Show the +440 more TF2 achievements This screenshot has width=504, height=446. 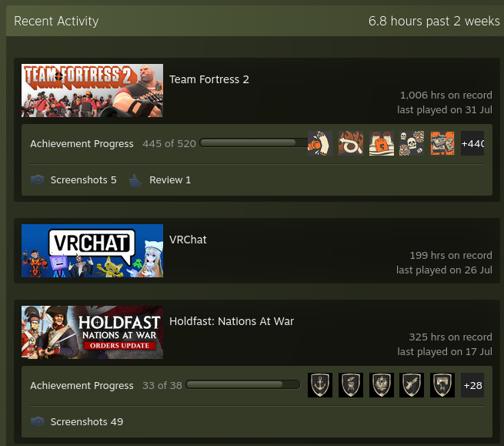(x=472, y=143)
